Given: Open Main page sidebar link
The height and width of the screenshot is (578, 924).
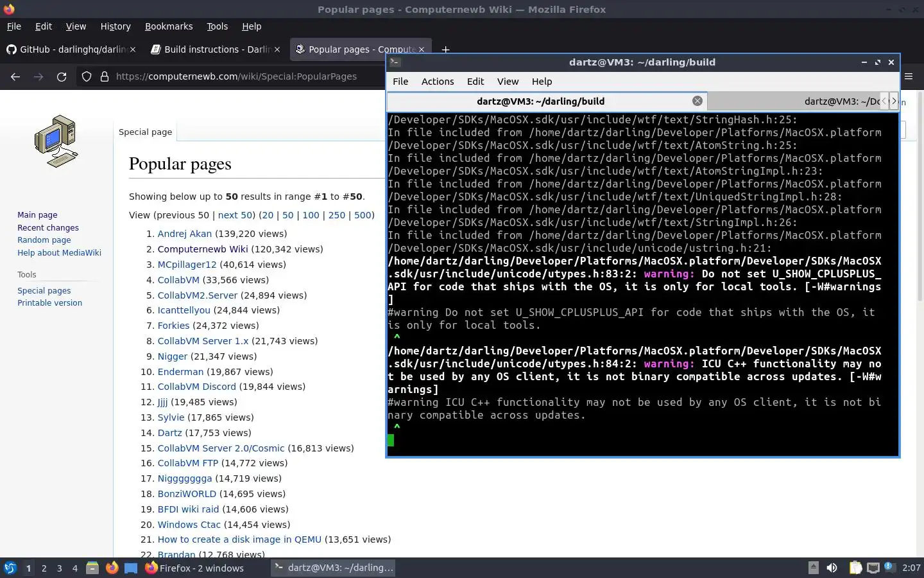Looking at the screenshot, I should (x=37, y=215).
